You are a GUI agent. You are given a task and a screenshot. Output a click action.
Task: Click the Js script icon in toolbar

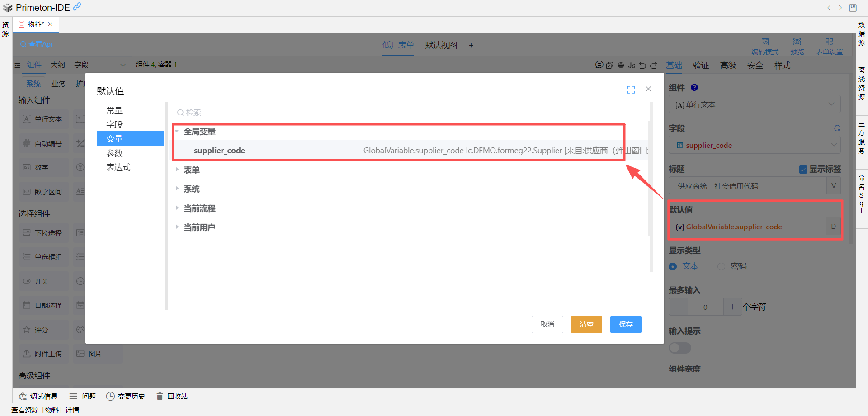pyautogui.click(x=632, y=65)
